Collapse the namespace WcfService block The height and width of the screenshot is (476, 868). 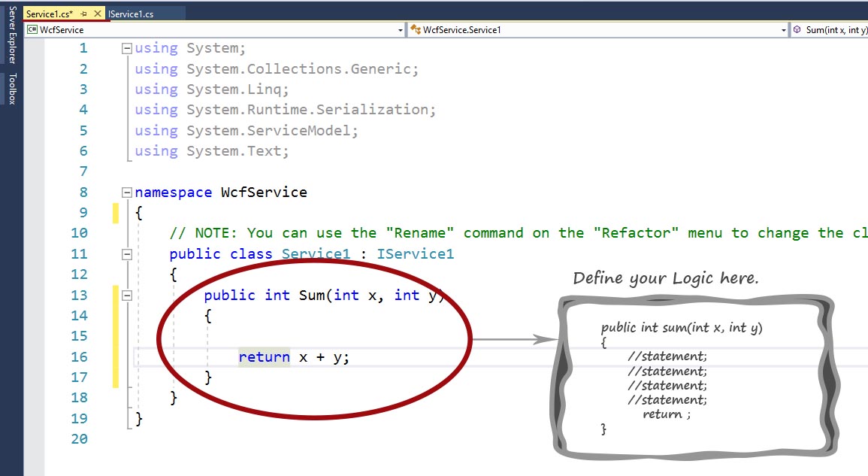pos(127,193)
